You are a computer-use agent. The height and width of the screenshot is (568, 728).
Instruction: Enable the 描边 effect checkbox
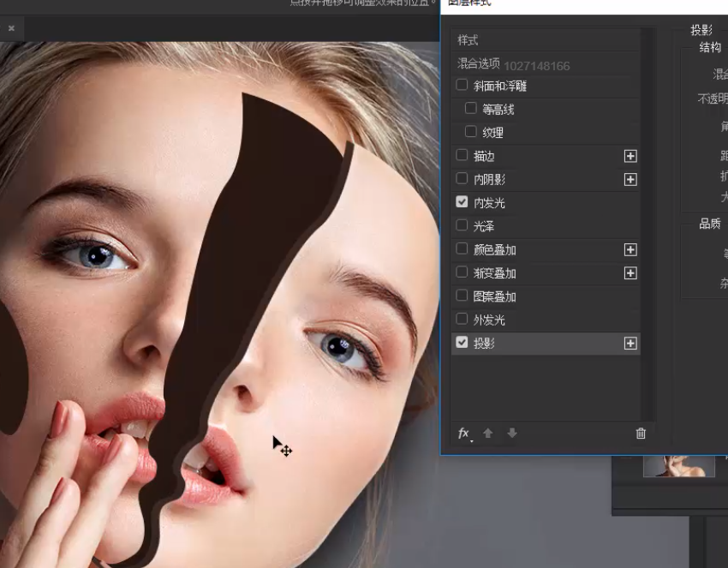[462, 155]
